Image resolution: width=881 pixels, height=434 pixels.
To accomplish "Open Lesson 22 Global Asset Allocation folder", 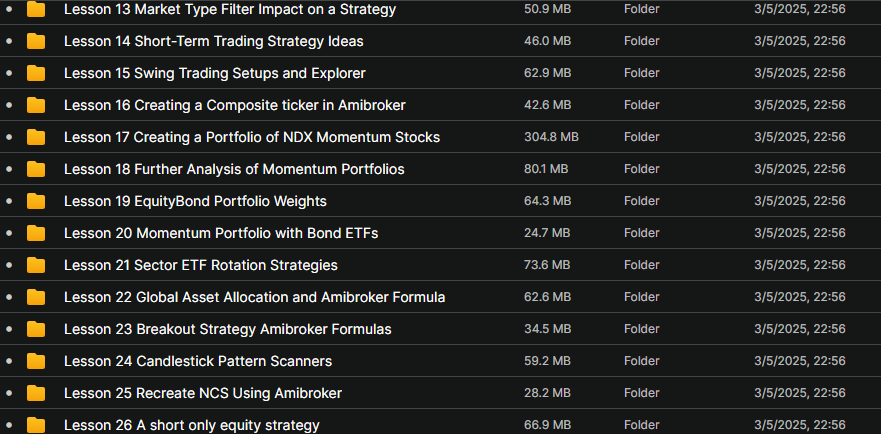I will click(255, 297).
